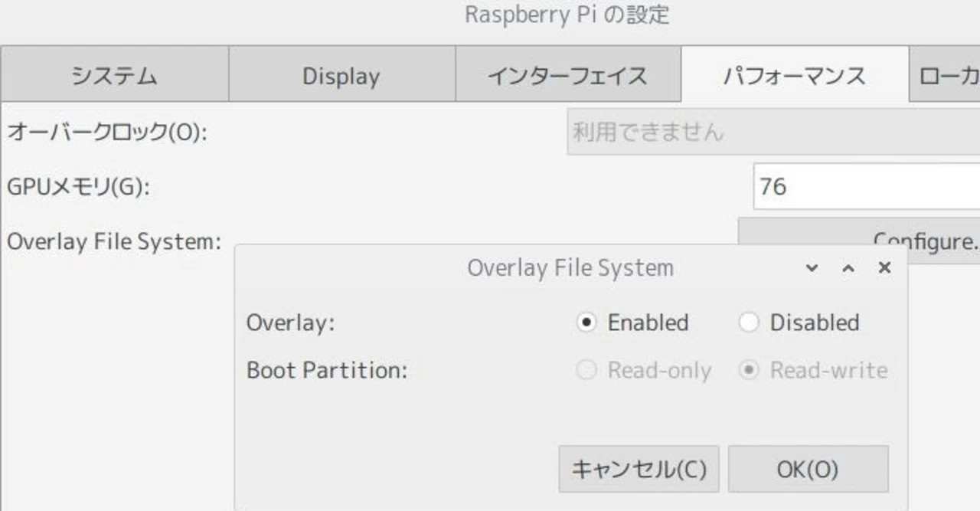Select the インターフェイス tab
The width and height of the screenshot is (980, 511).
pos(567,74)
